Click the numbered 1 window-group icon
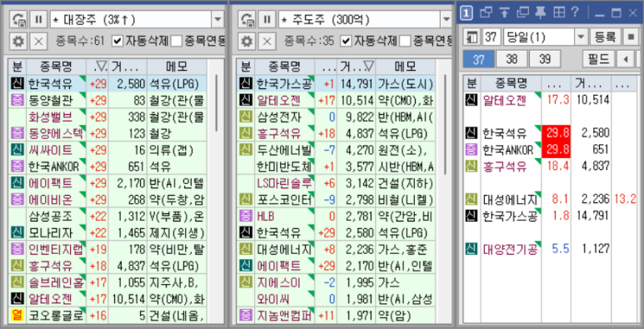Image resolution: width=644 pixels, height=329 pixels. click(x=467, y=13)
